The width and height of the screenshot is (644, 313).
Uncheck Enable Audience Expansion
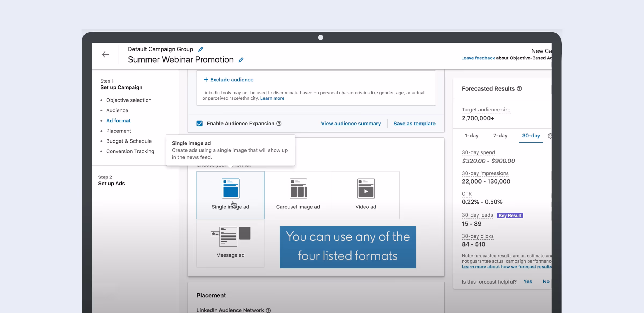(199, 124)
